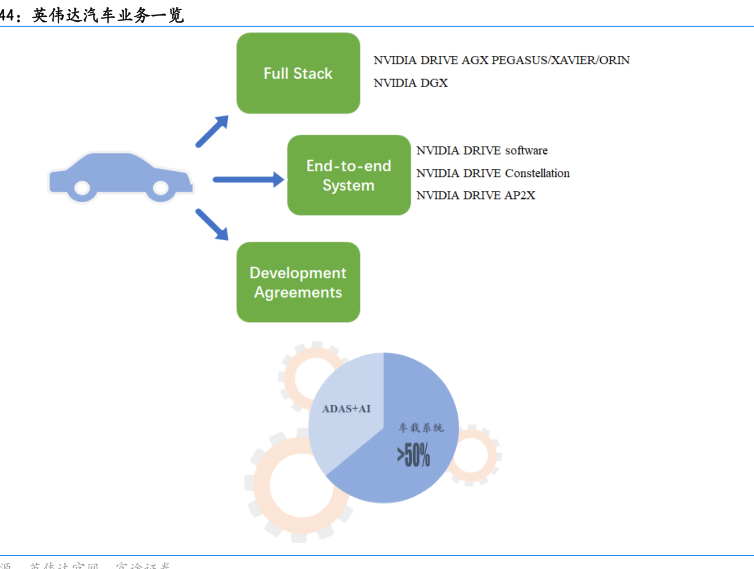
Task: Click the NVIDIA DRIVE Constellation text
Action: tap(493, 173)
